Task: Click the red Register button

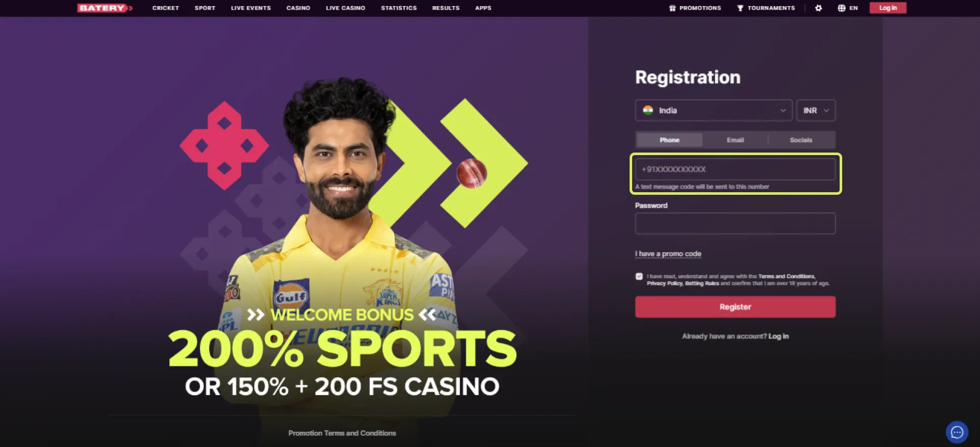Action: tap(735, 307)
